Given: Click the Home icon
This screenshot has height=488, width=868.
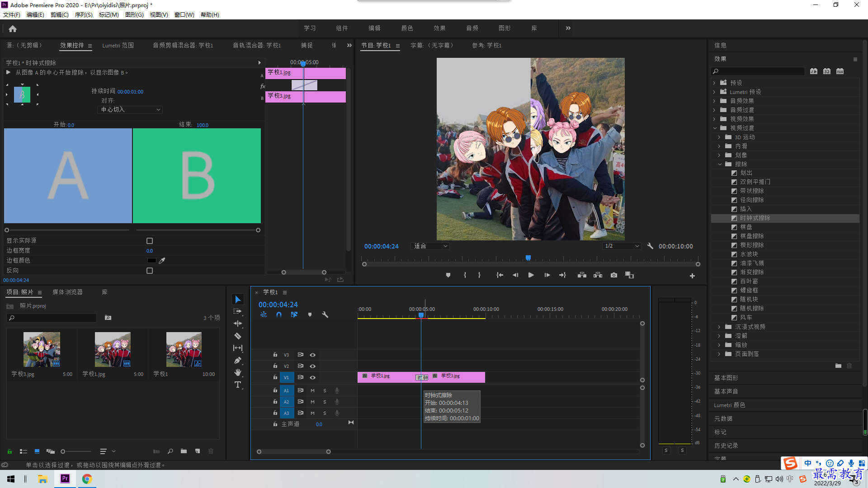Looking at the screenshot, I should click(13, 28).
